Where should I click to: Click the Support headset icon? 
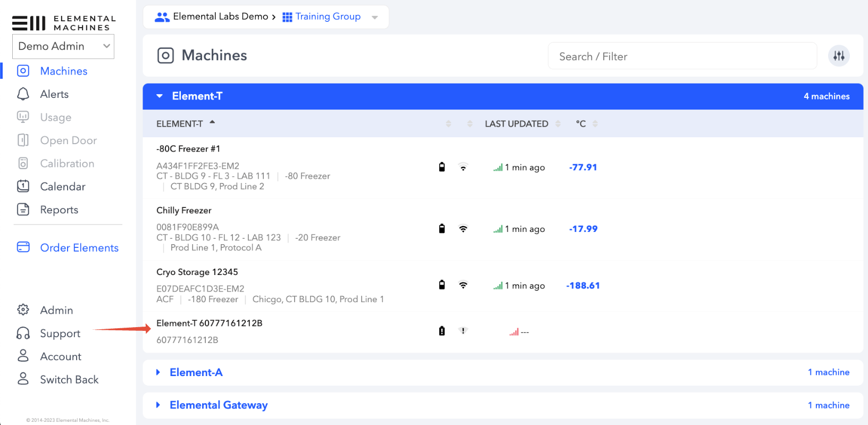click(23, 333)
